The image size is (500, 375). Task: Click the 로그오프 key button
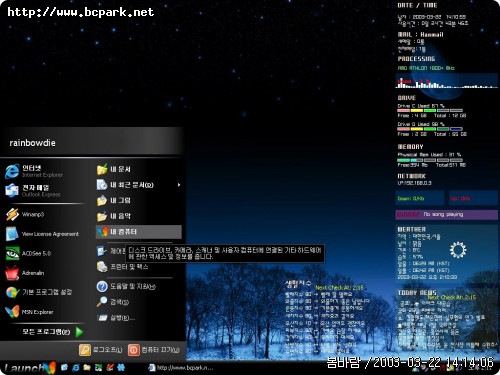100,350
